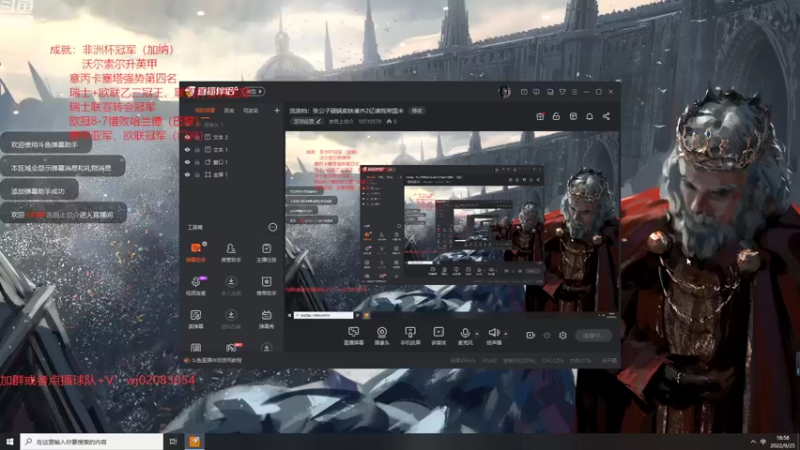Collapse the 工具箱 toolbox panel
The width and height of the screenshot is (800, 450).
(x=273, y=227)
